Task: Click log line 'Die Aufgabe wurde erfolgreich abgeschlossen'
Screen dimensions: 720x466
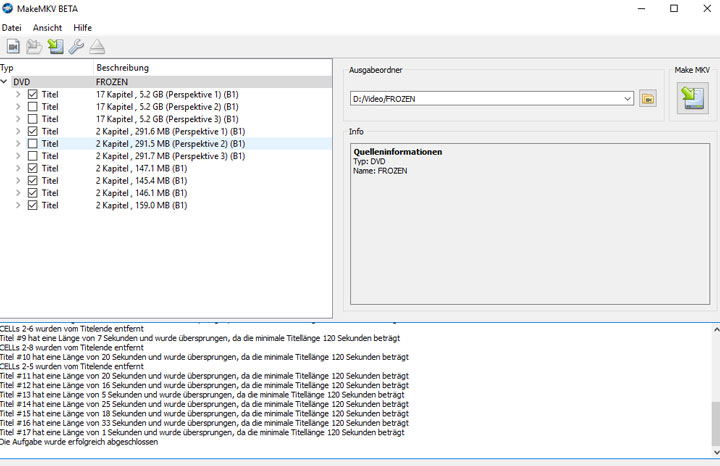Action: 79,442
